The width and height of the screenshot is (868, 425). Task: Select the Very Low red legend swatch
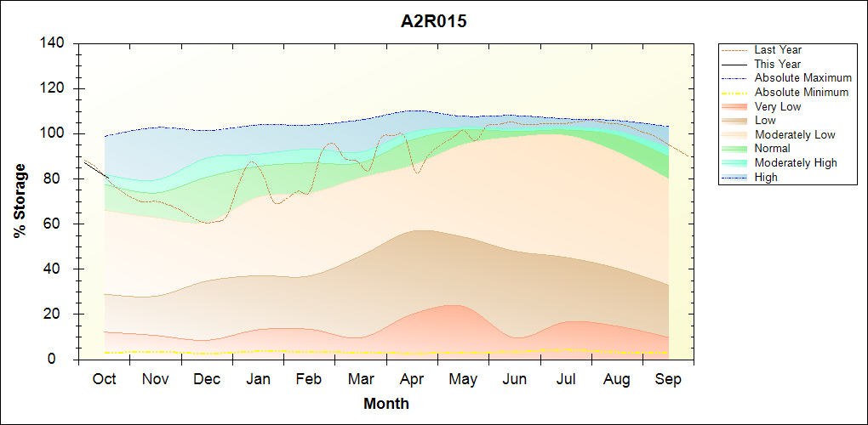click(735, 106)
